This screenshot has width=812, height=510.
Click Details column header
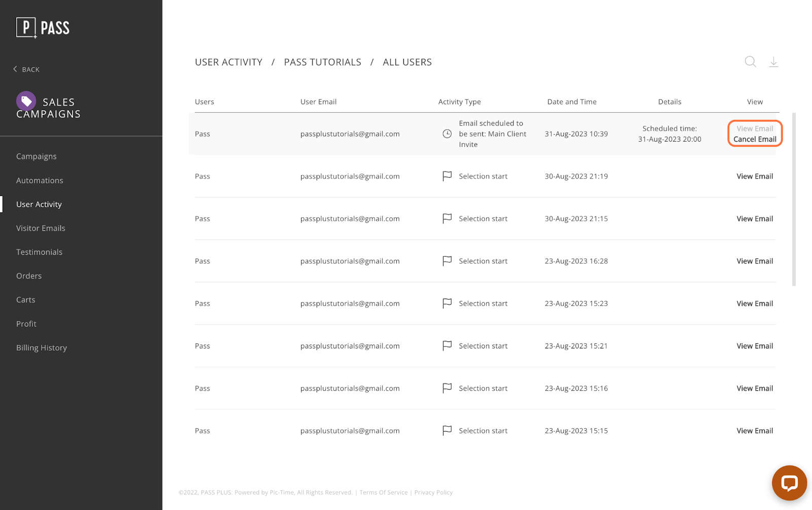point(669,102)
